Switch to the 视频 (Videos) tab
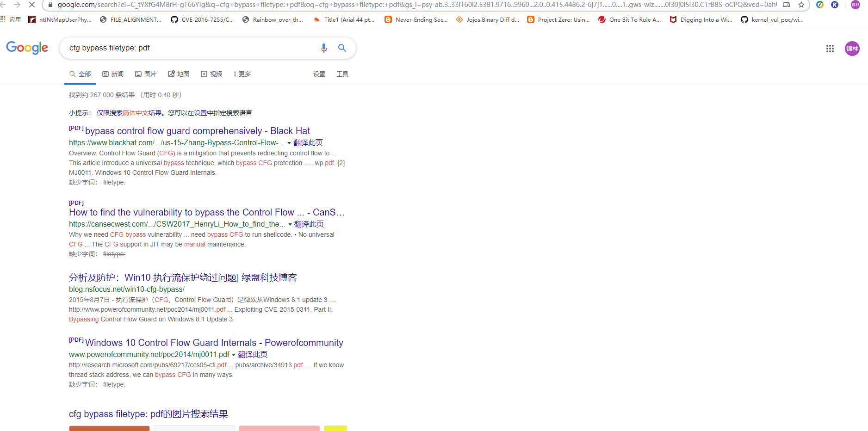The image size is (868, 431). [x=211, y=74]
